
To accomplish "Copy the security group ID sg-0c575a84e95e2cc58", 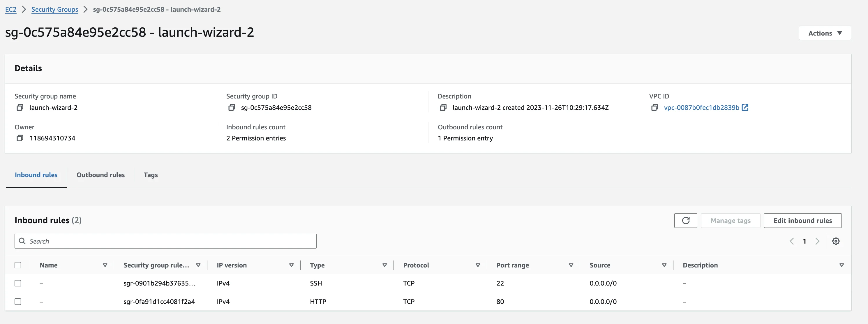I will click(x=232, y=108).
